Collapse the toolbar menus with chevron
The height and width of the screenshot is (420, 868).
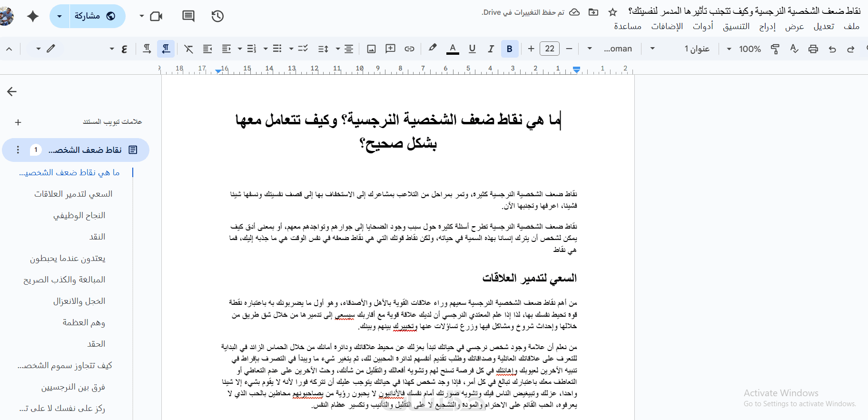click(9, 49)
